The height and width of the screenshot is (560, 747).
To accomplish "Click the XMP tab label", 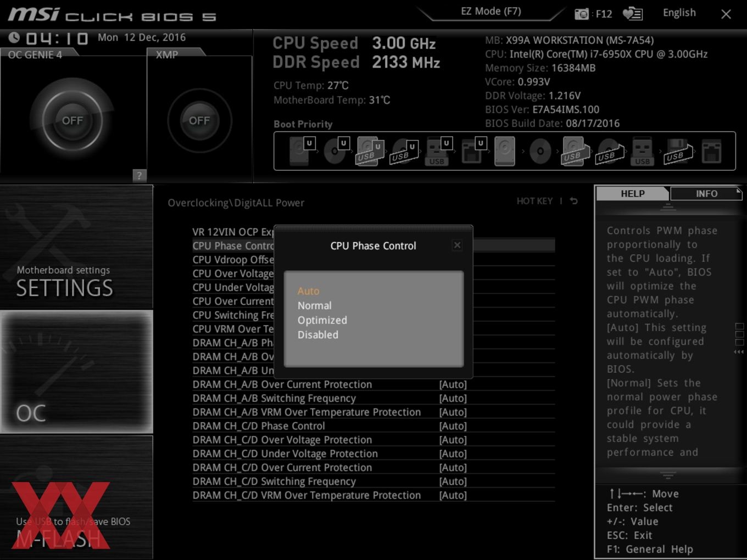I will (167, 54).
